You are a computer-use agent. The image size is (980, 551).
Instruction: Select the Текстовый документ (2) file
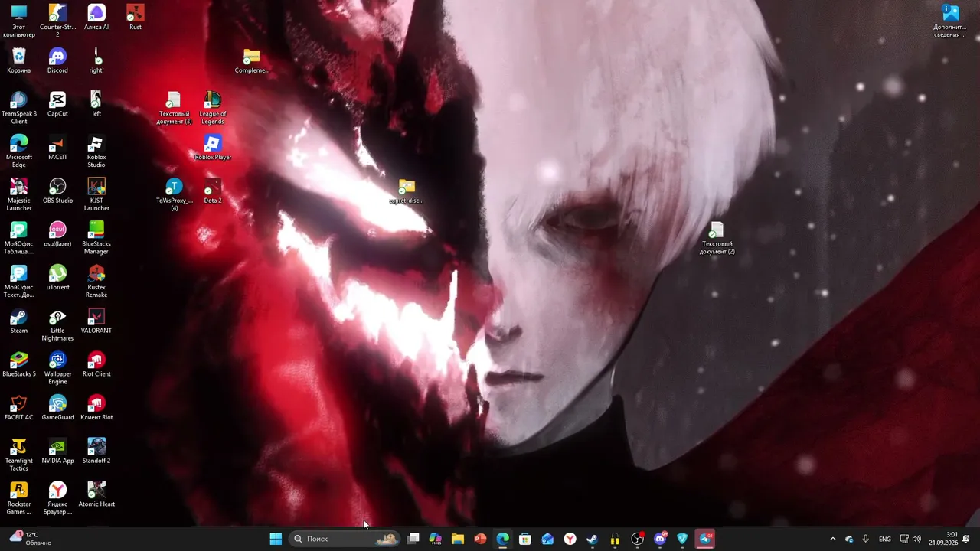[717, 238]
